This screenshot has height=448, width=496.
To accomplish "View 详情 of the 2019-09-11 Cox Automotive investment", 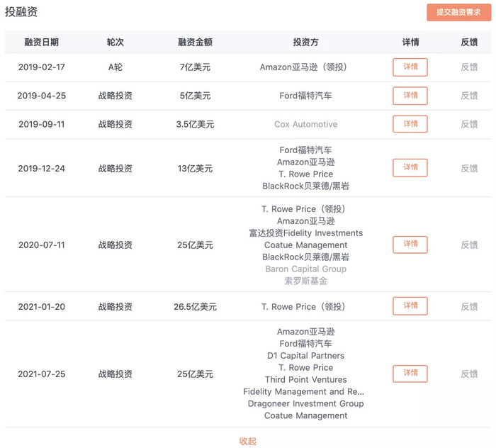I will pyautogui.click(x=410, y=124).
